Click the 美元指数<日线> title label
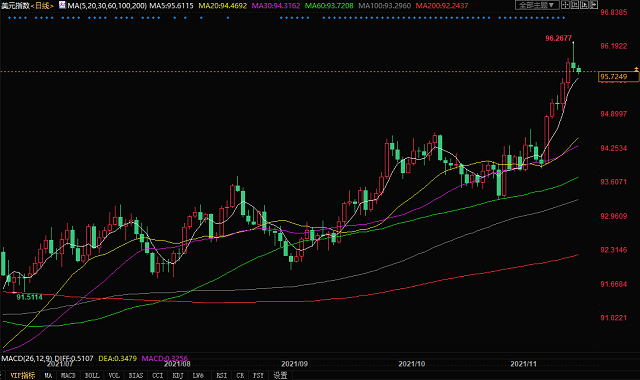 (28, 6)
